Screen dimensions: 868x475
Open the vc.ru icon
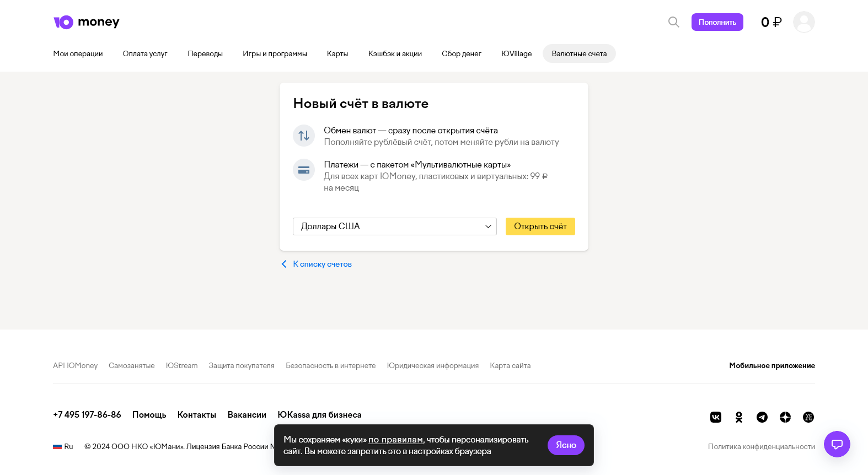808,417
